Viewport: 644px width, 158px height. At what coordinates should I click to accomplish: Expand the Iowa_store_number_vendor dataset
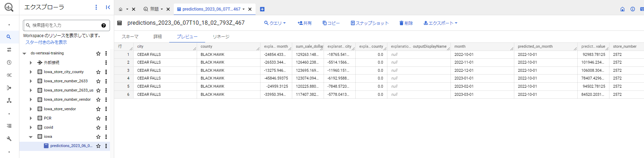click(31, 100)
